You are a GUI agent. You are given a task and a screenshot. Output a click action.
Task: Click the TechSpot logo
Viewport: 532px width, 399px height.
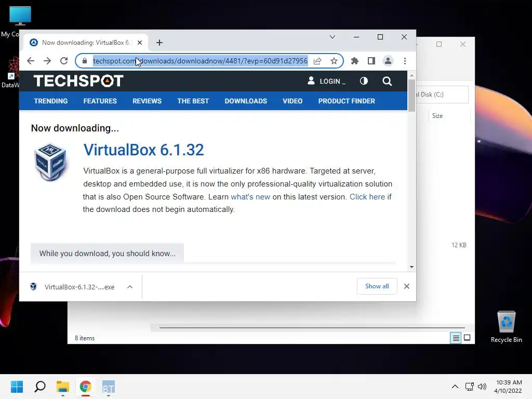point(78,81)
